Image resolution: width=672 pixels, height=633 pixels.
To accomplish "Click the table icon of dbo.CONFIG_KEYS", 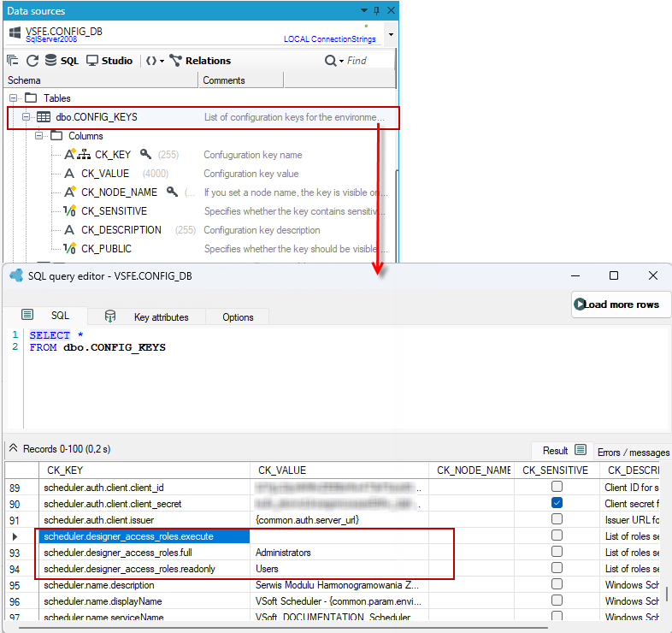I will (x=44, y=116).
